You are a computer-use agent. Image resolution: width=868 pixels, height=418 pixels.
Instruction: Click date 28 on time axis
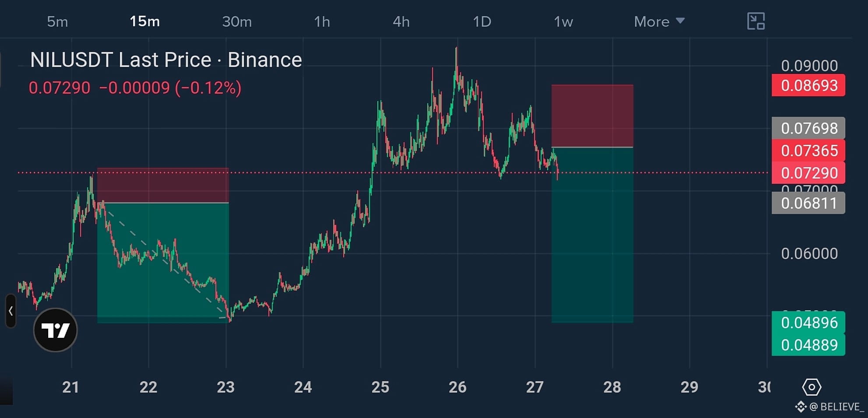(x=612, y=387)
